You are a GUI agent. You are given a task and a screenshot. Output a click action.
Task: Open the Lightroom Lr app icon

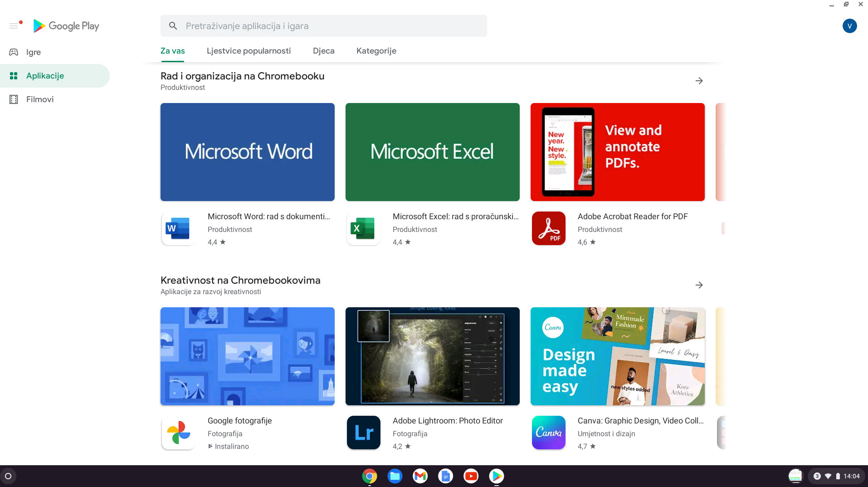(363, 433)
